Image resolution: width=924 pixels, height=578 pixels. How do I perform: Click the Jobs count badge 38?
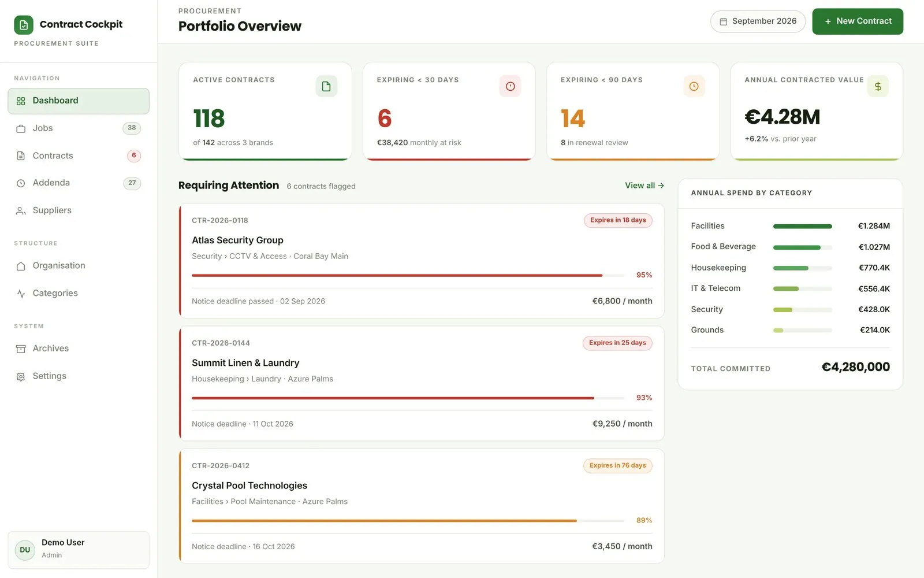point(132,128)
